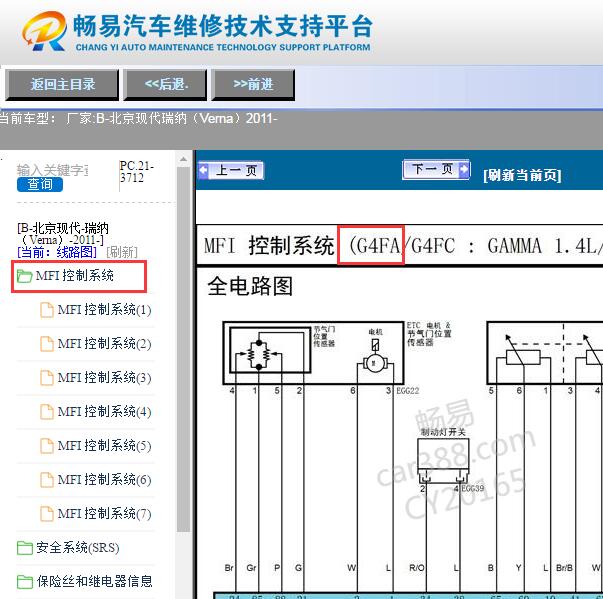Click the 刷新当前页 link
The height and width of the screenshot is (599, 603).
click(522, 175)
